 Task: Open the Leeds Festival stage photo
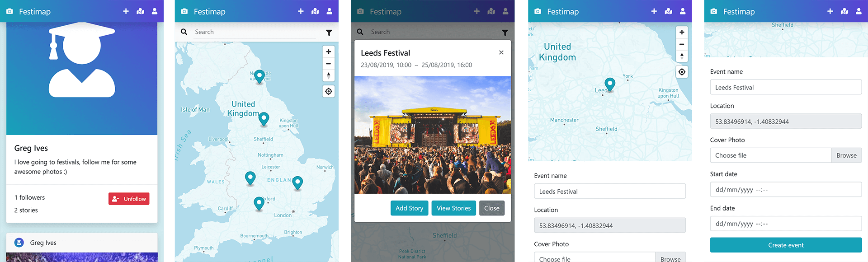click(433, 135)
